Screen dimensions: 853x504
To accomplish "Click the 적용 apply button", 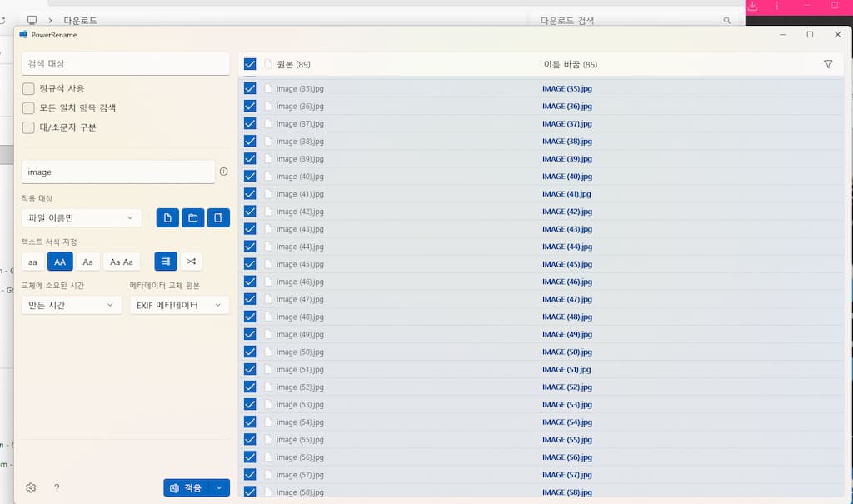I will 186,487.
